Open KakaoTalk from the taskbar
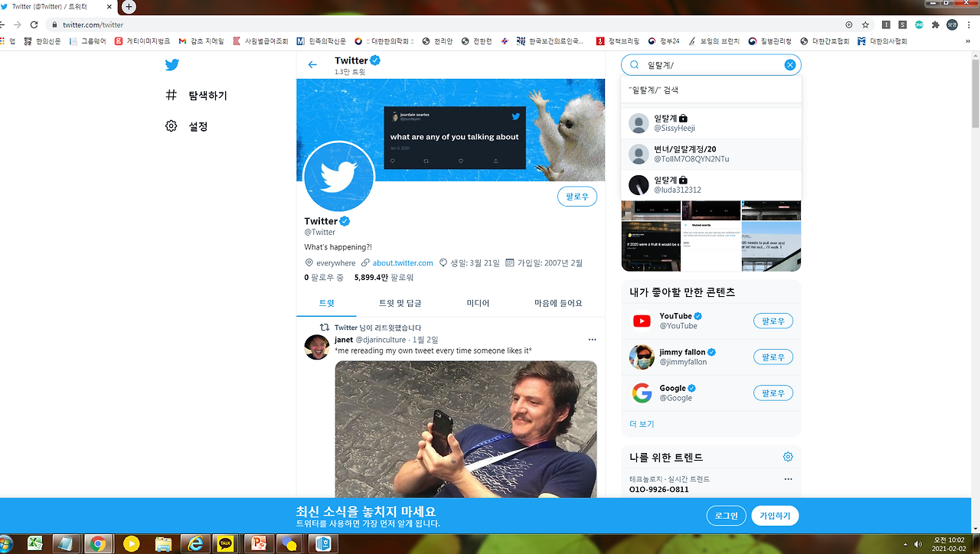Image resolution: width=980 pixels, height=554 pixels. tap(226, 543)
